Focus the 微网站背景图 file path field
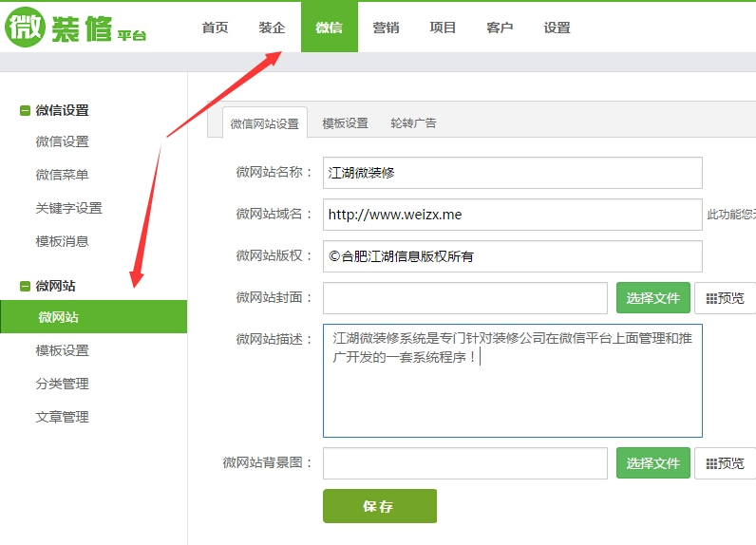 pos(464,463)
